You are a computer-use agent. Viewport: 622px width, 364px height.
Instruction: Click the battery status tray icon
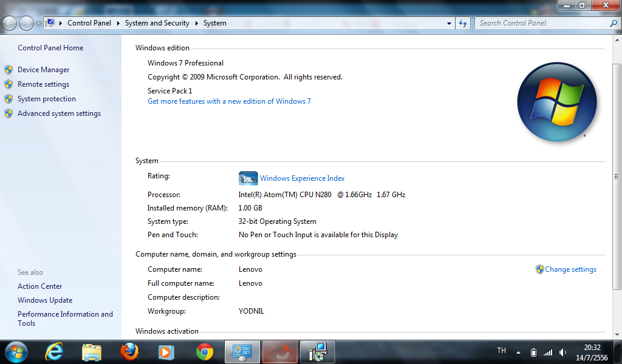533,352
